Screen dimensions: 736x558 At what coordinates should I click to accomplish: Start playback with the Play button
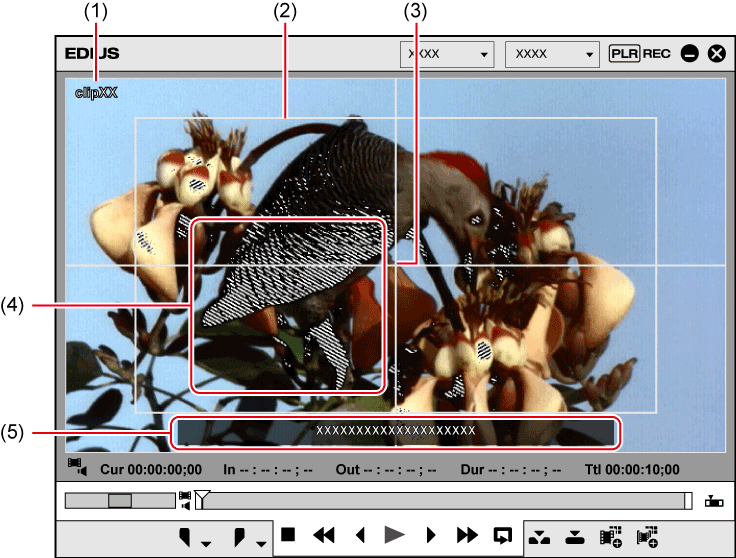pyautogui.click(x=395, y=535)
